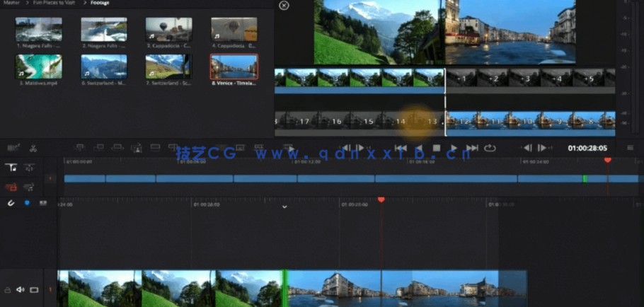This screenshot has height=307, width=644.
Task: Toggle the locked playhead timeline mode
Action: coord(11,168)
